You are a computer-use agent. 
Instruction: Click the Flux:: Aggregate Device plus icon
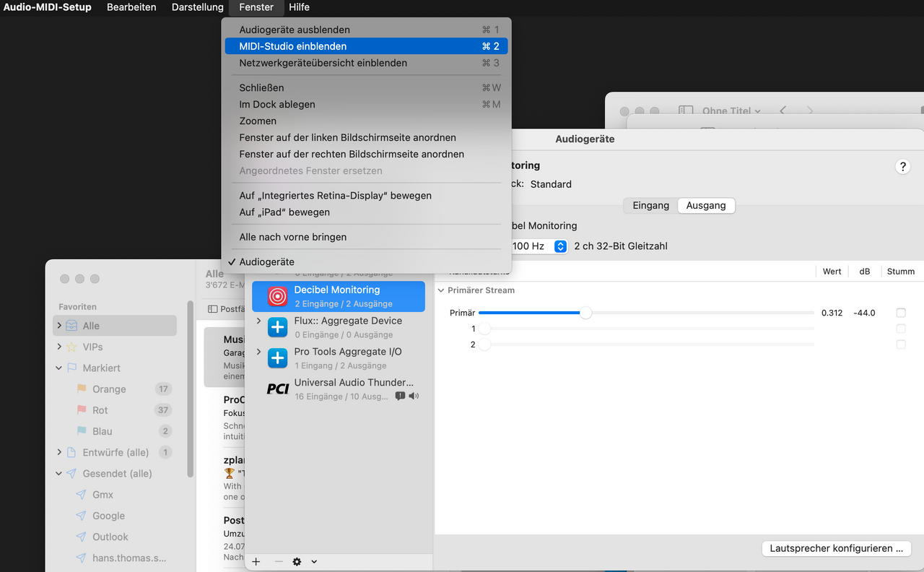(278, 327)
